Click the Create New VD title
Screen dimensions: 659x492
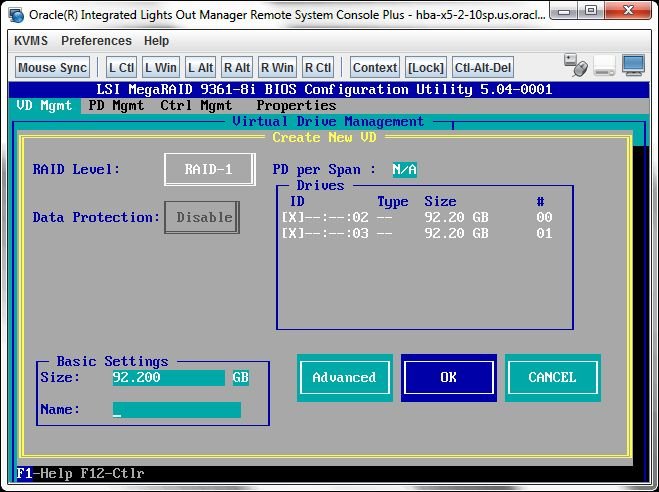(324, 137)
